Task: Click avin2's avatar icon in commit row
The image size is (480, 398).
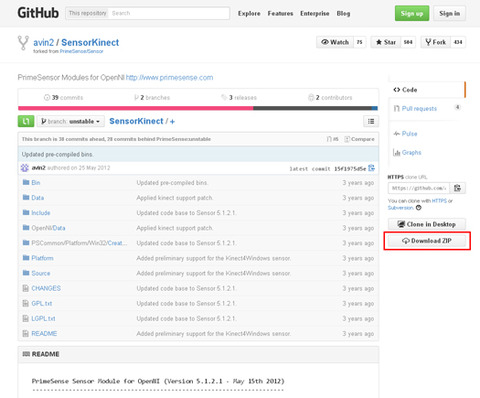Action: point(25,168)
